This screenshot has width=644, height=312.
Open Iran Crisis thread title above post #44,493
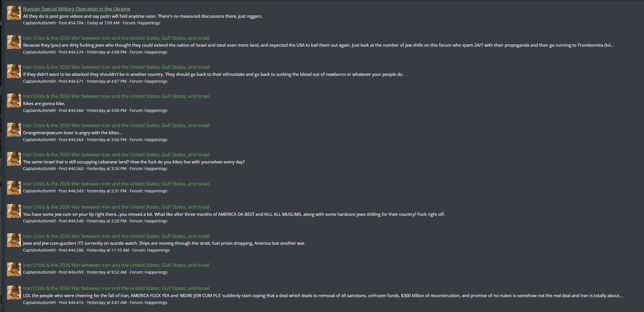coord(116,265)
